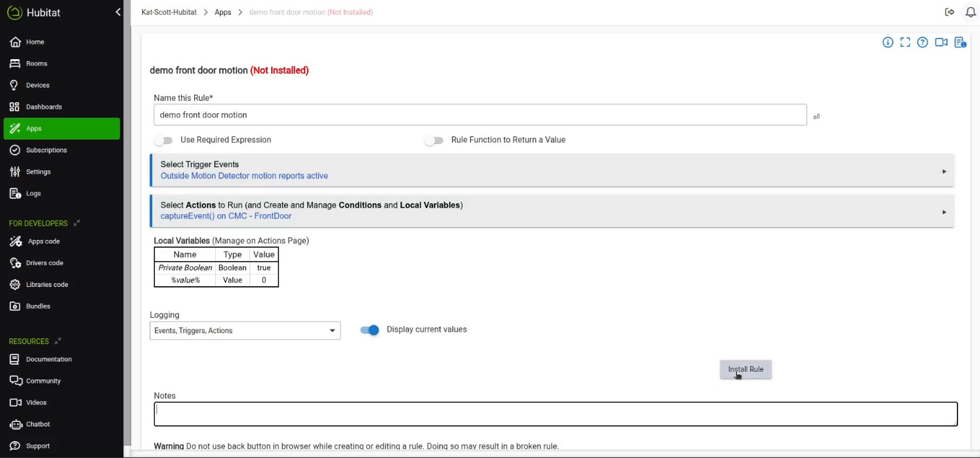
Task: Click the Community sidebar label
Action: coord(43,381)
